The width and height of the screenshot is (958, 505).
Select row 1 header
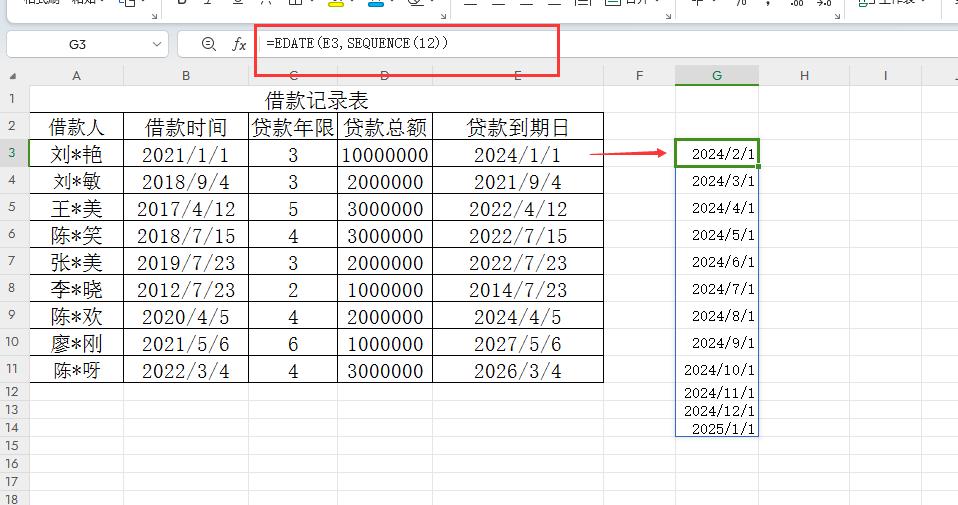click(13, 98)
